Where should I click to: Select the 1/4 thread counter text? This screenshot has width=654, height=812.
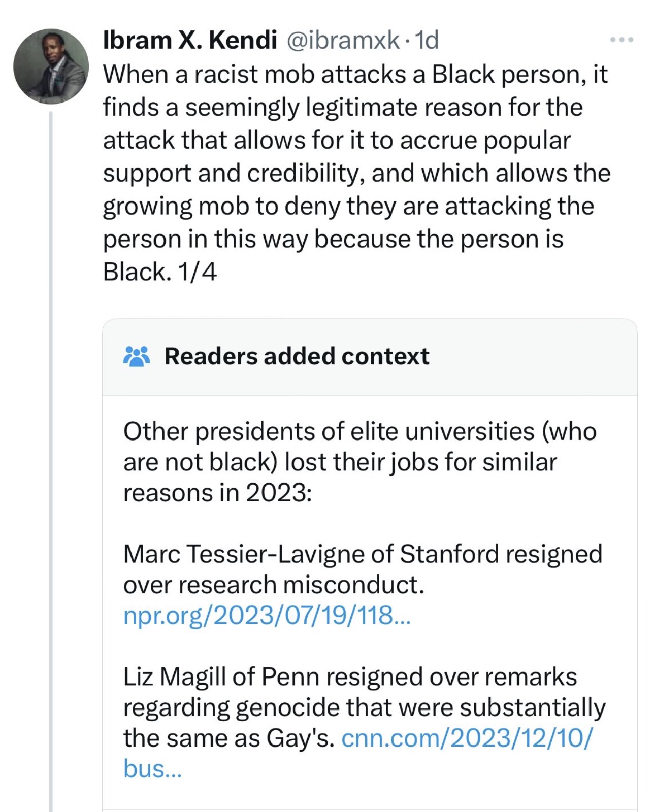pyautogui.click(x=198, y=272)
